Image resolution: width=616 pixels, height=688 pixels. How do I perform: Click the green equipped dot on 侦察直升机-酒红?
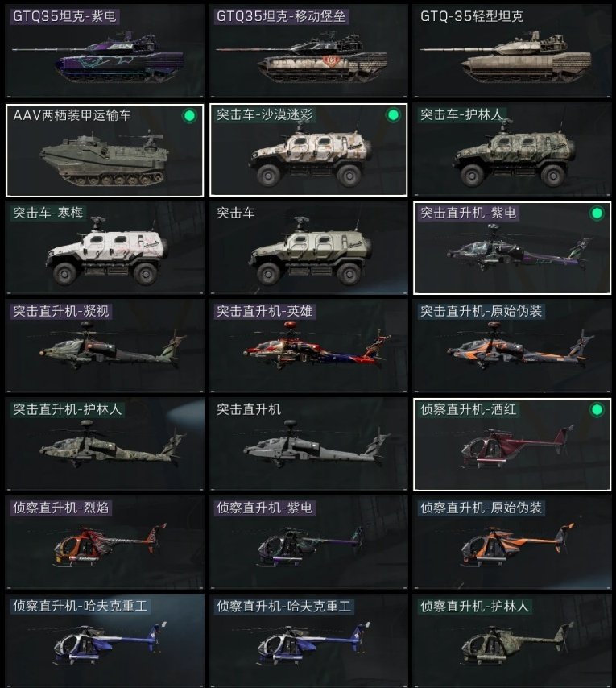[597, 410]
